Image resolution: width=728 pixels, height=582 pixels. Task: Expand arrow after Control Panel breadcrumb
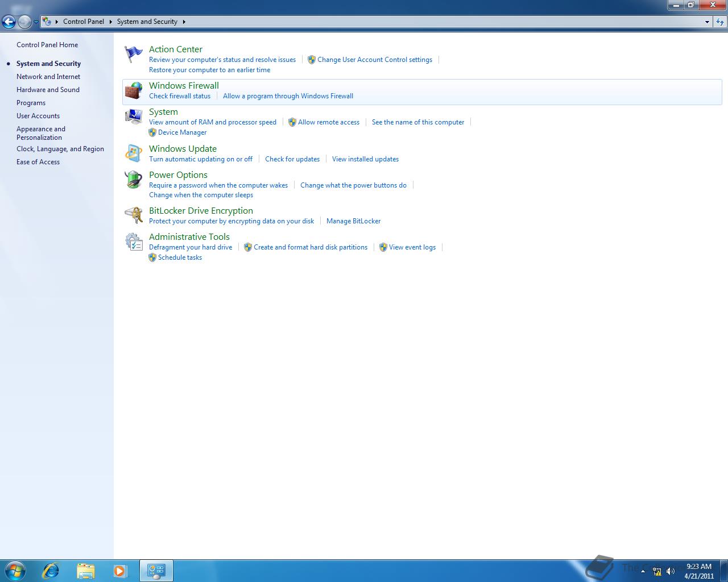110,22
